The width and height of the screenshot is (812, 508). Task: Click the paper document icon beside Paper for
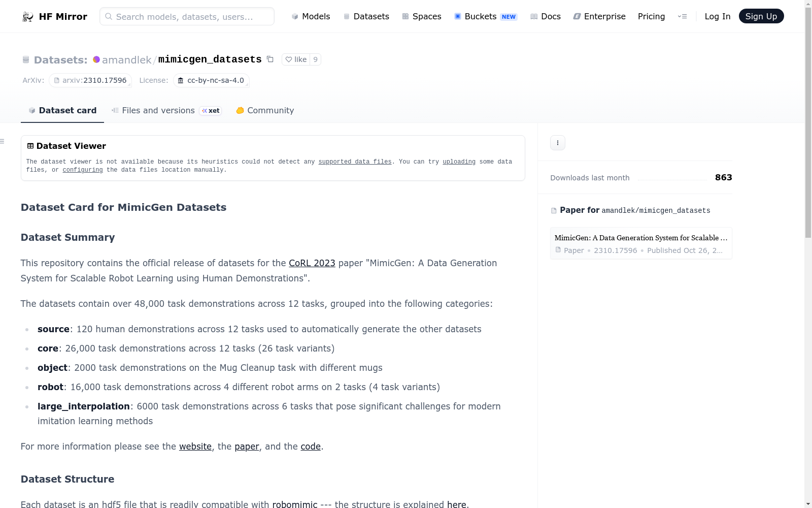(554, 211)
